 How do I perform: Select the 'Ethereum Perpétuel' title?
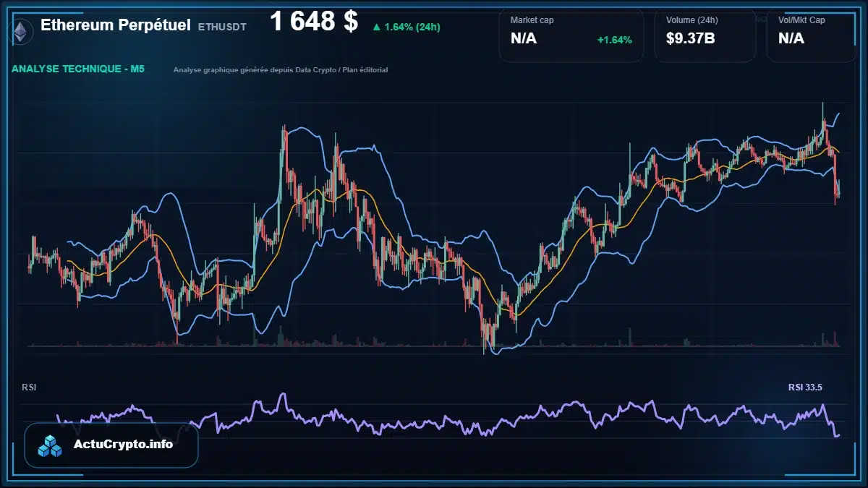(x=116, y=25)
